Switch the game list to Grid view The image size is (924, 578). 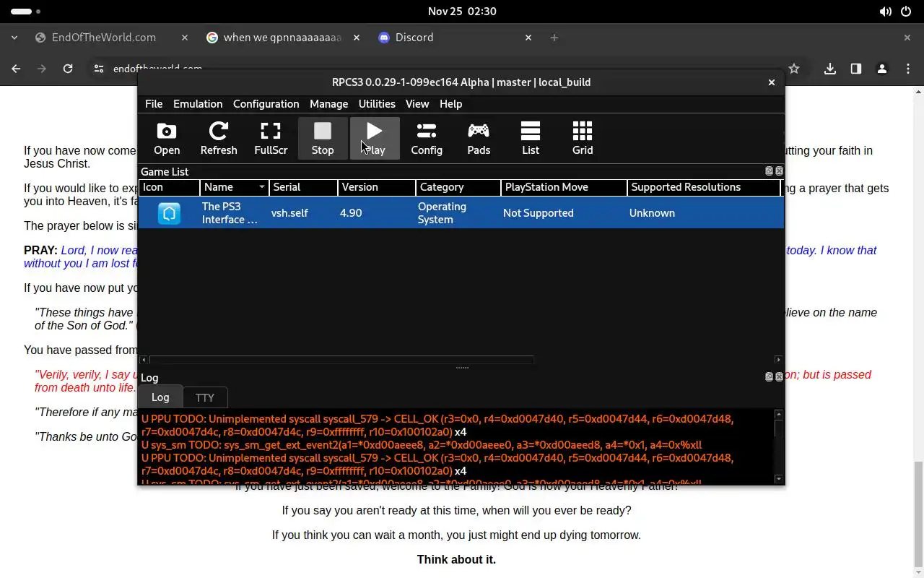click(x=583, y=138)
